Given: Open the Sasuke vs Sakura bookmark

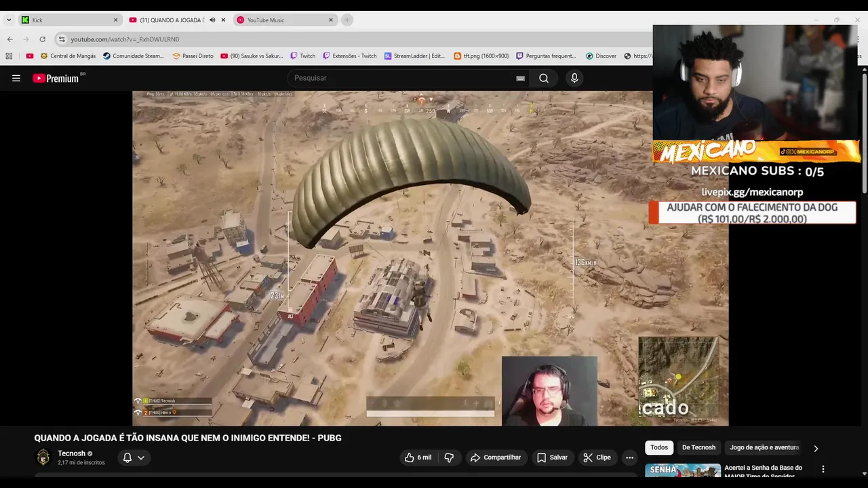Looking at the screenshot, I should coord(252,56).
